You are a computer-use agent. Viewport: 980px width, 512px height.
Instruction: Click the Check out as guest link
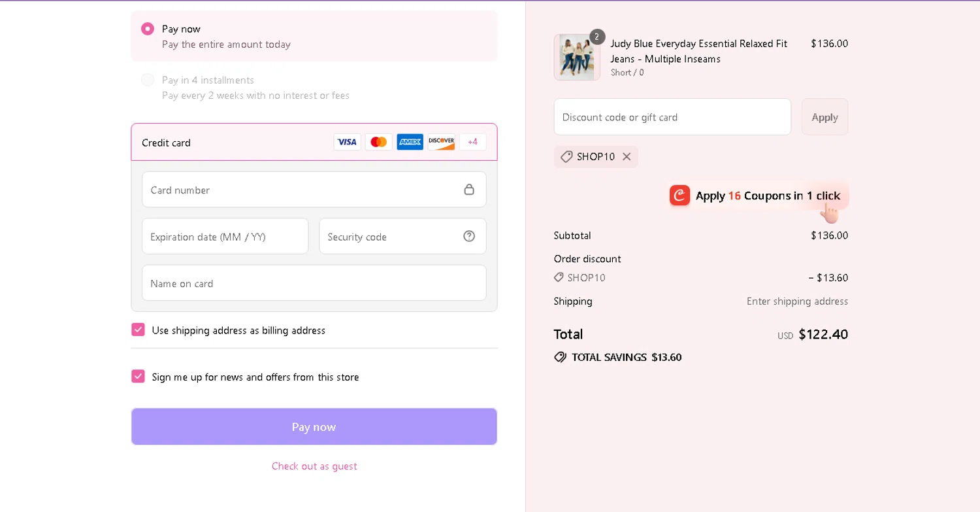click(x=314, y=466)
